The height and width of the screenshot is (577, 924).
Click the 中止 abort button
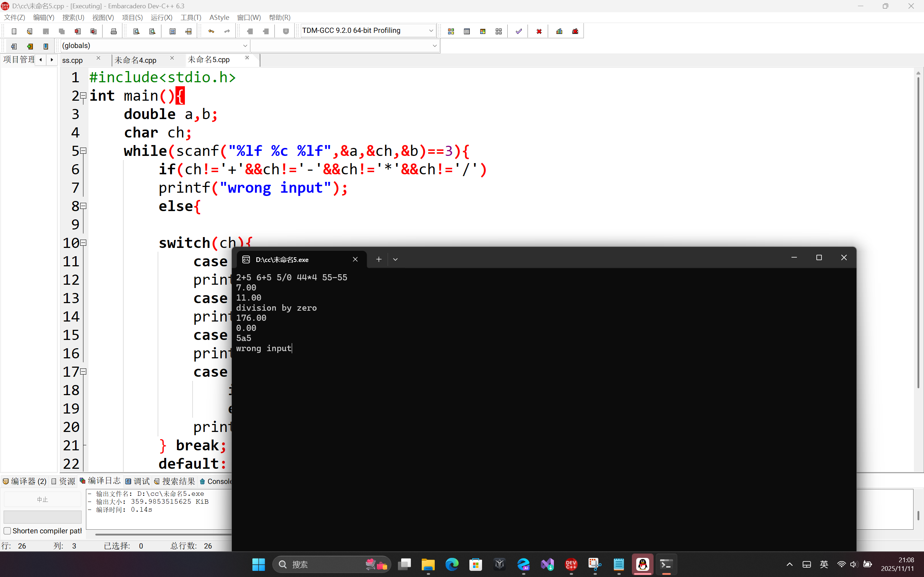coord(42,499)
